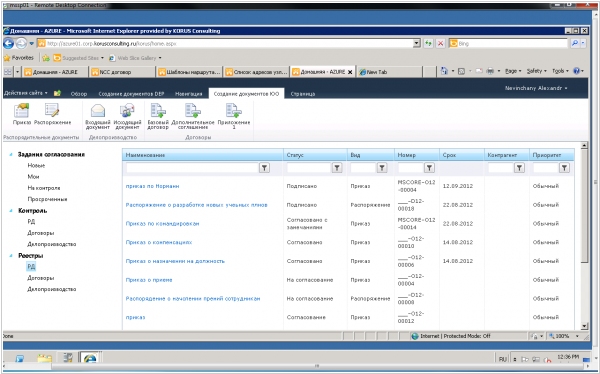Switch to the NCC договор browser tab
The height and width of the screenshot is (374, 600).
coord(122,72)
